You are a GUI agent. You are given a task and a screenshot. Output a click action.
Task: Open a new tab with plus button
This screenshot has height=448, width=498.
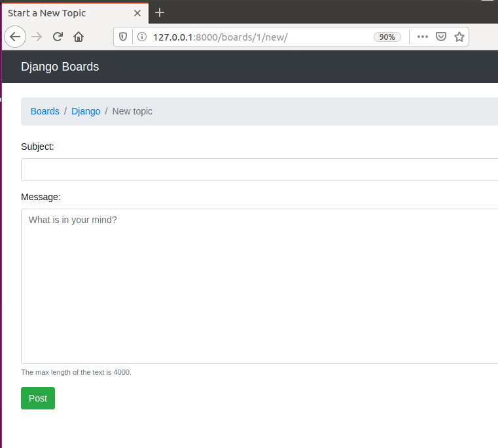(x=160, y=12)
